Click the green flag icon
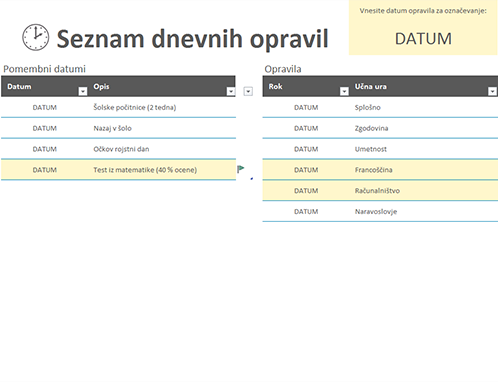The width and height of the screenshot is (498, 382). click(240, 169)
